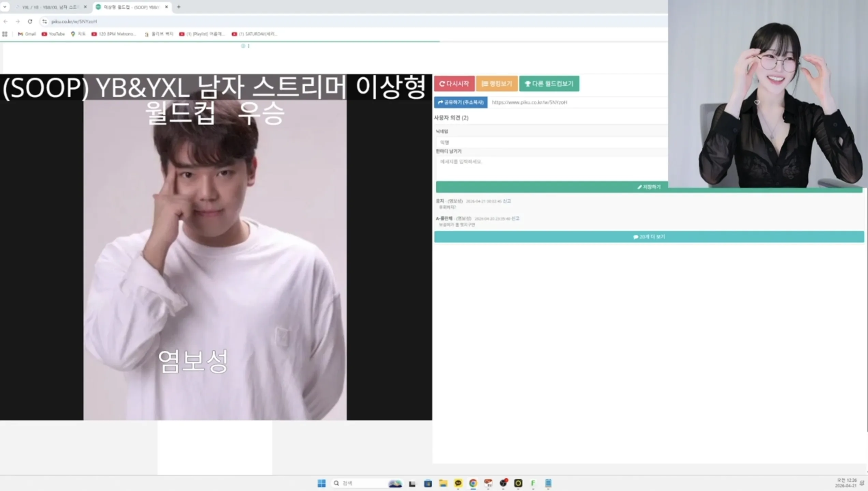Select the 다시시작 restart icon button

pos(454,84)
